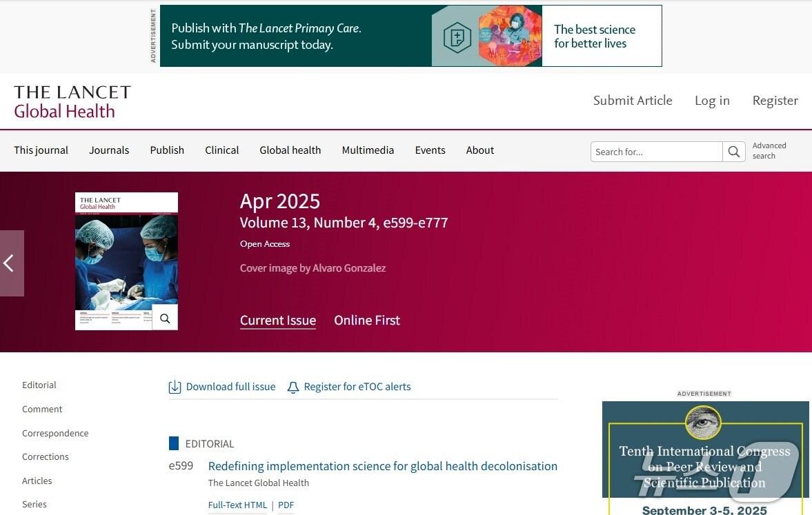Image resolution: width=812 pixels, height=515 pixels.
Task: Open Advanced search
Action: (769, 151)
